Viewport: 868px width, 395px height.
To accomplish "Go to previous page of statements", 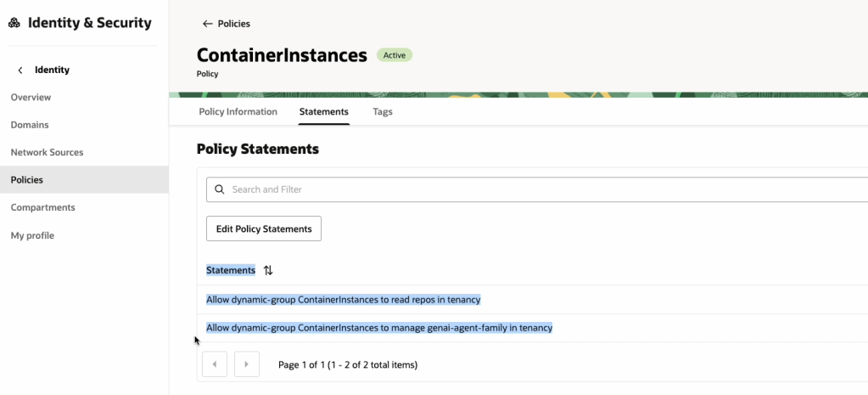I will click(x=215, y=364).
